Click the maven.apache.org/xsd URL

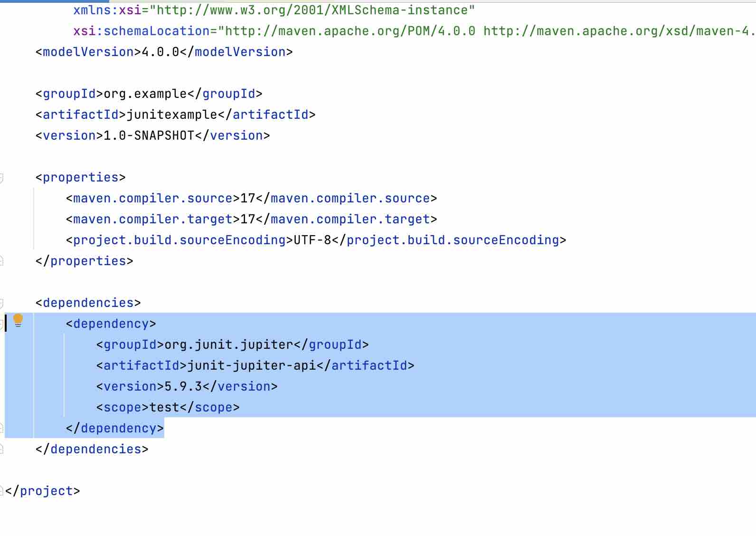coord(619,31)
